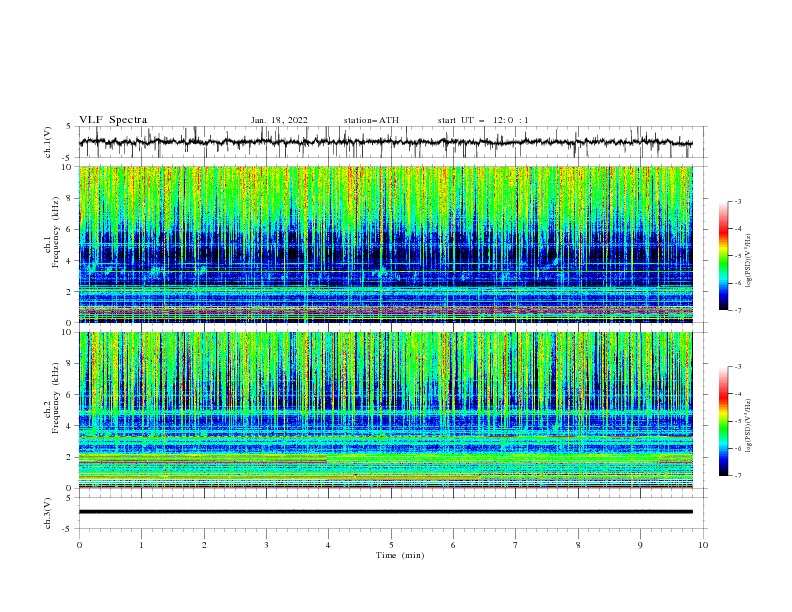Click the '-3' label on ch.2 colorbar

pyautogui.click(x=737, y=367)
